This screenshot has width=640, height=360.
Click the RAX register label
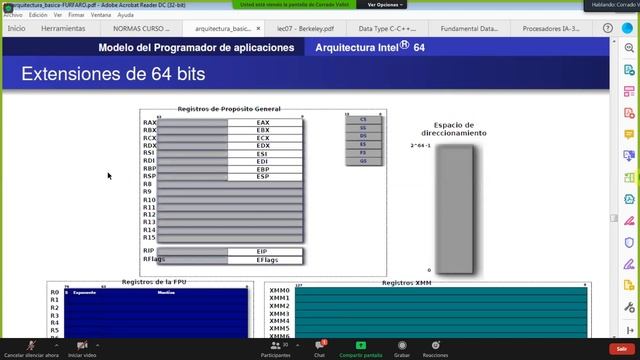pos(149,122)
